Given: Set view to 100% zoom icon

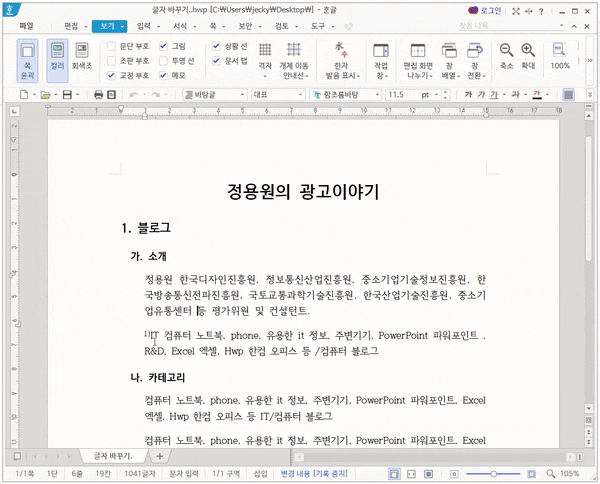Looking at the screenshot, I should pos(560,56).
